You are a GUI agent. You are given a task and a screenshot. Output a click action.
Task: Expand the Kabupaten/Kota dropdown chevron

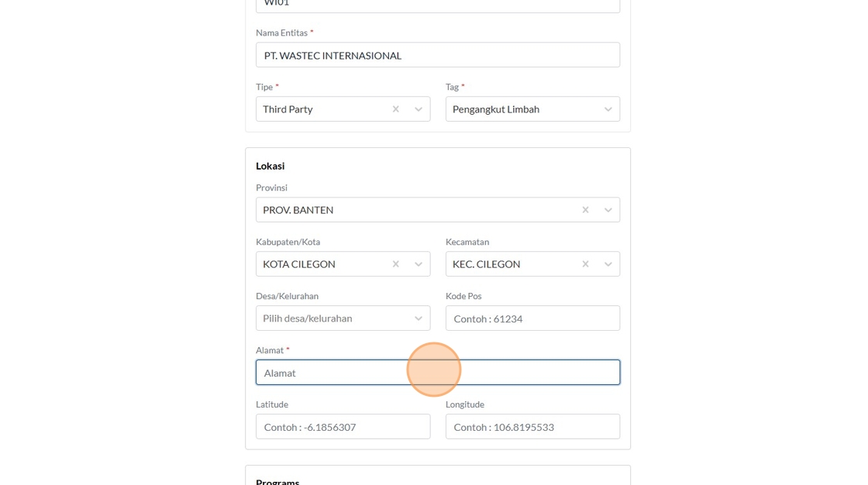pos(418,264)
